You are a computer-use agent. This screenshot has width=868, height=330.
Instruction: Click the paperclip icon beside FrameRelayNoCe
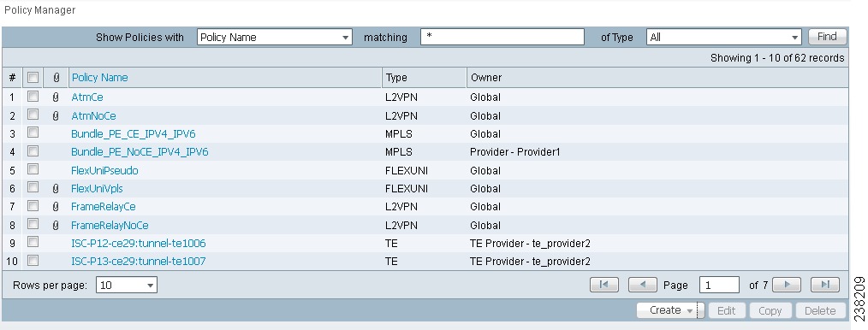(56, 226)
